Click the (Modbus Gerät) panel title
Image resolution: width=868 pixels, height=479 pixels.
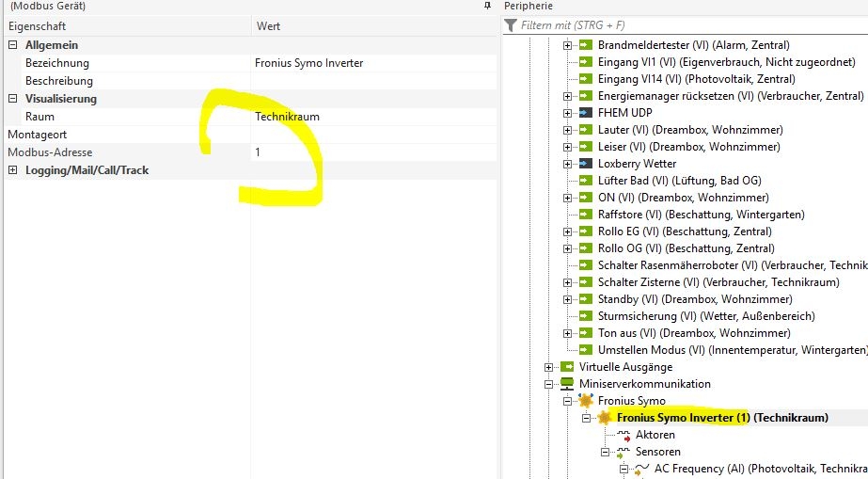pyautogui.click(x=48, y=6)
